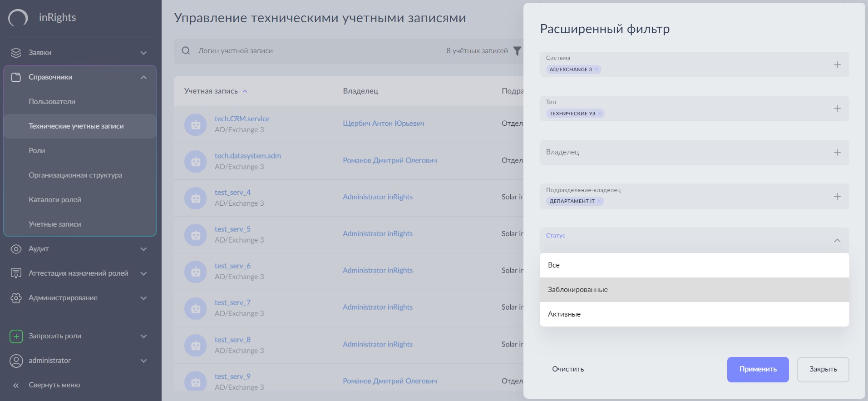Collapse the Справочники menu section
868x401 pixels.
coord(143,77)
